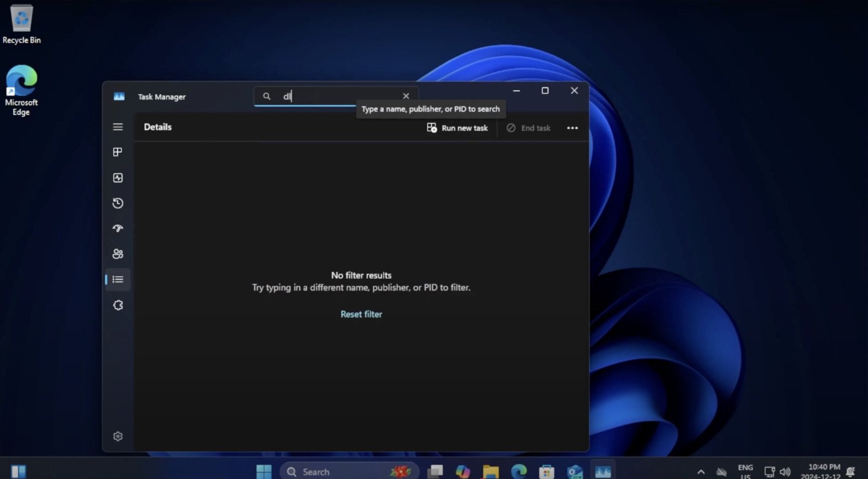Clear the search box with the X
This screenshot has height=479, width=868.
pos(406,96)
